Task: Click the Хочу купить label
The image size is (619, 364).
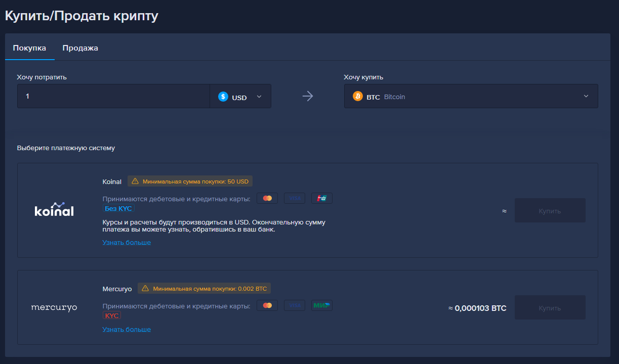Action: point(363,77)
